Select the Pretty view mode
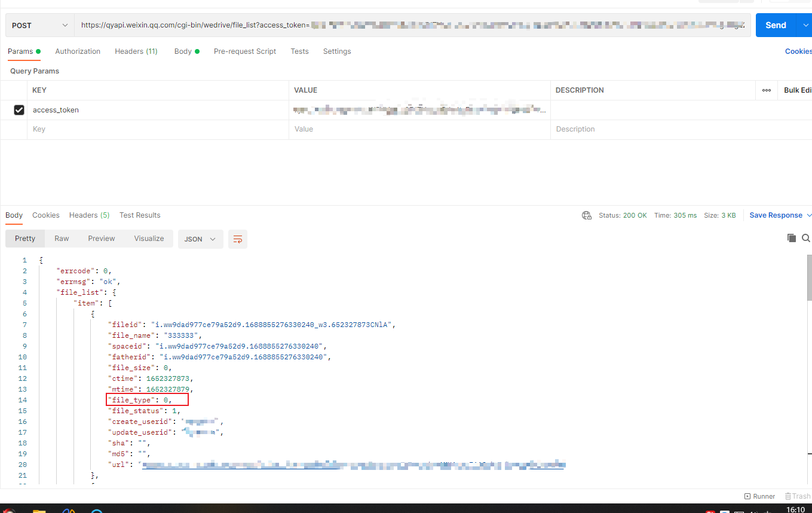The image size is (812, 513). (25, 239)
